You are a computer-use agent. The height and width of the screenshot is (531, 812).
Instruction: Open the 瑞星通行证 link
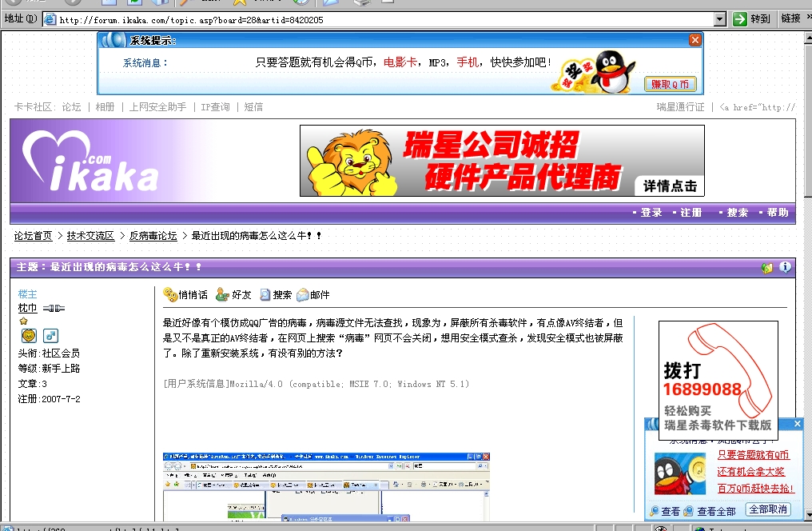[x=680, y=106]
